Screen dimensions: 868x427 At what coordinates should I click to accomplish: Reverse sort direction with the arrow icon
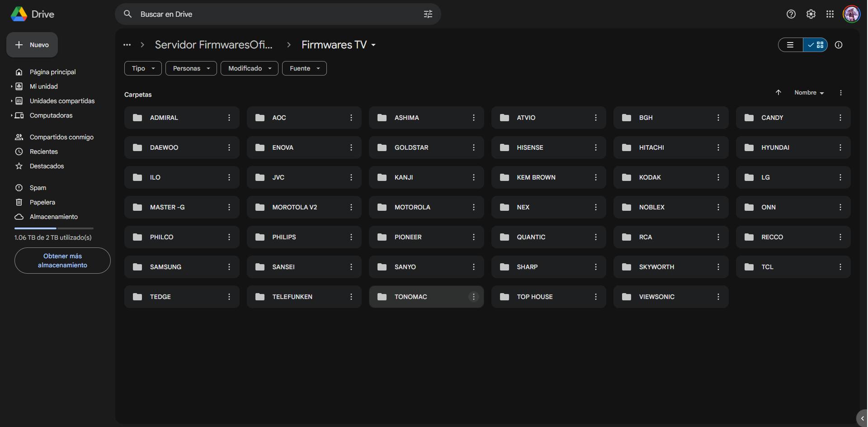click(x=778, y=93)
